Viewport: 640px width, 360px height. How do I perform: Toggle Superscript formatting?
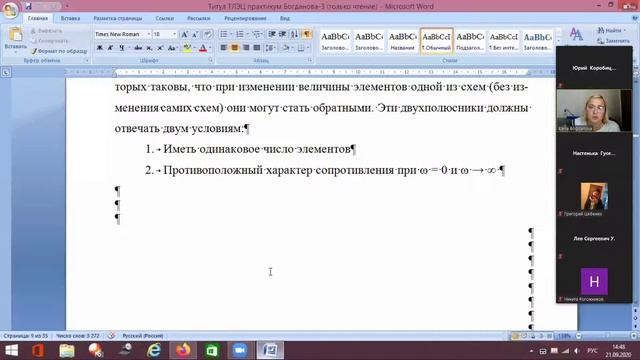tap(160, 48)
